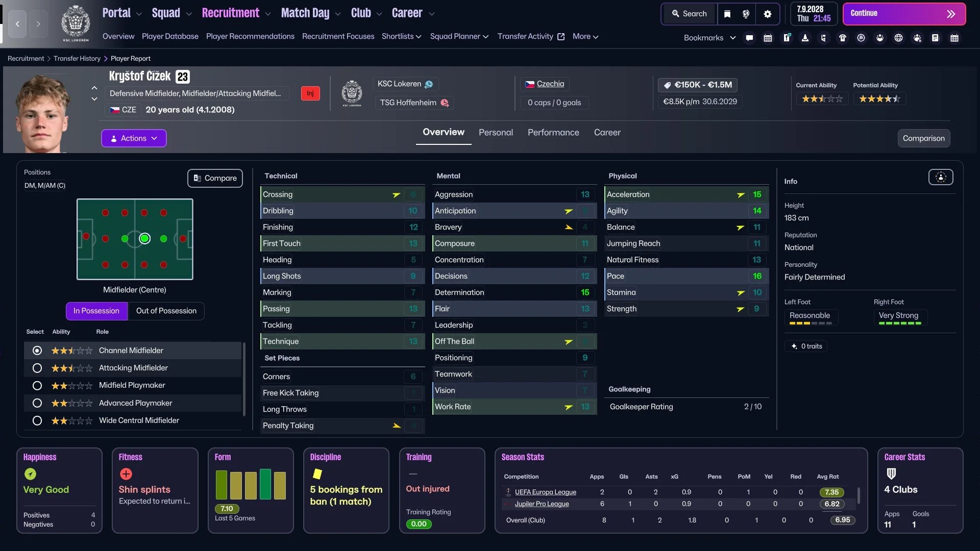Open the UEFA Europa League link
Image resolution: width=980 pixels, height=551 pixels.
(545, 492)
